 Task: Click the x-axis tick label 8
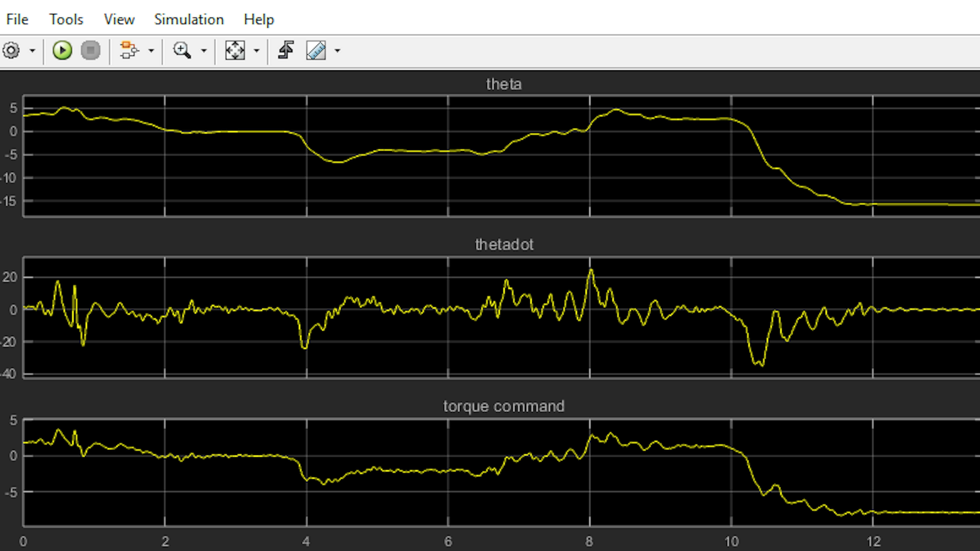(x=589, y=542)
